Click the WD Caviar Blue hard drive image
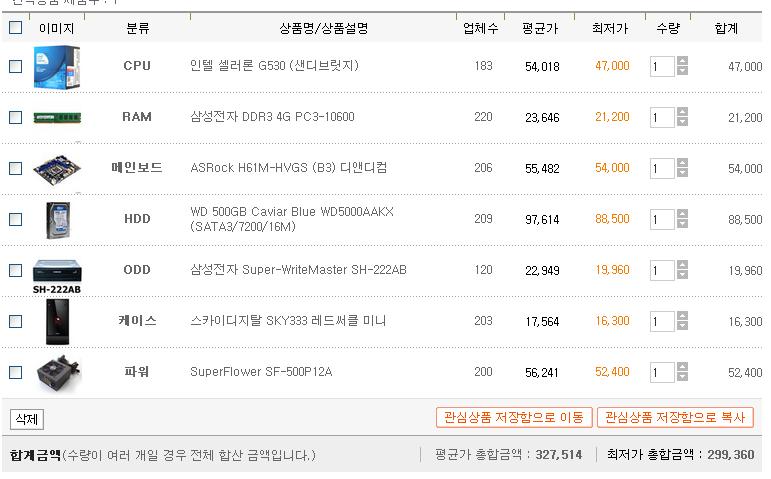Image resolution: width=771 pixels, height=479 pixels. point(58,220)
